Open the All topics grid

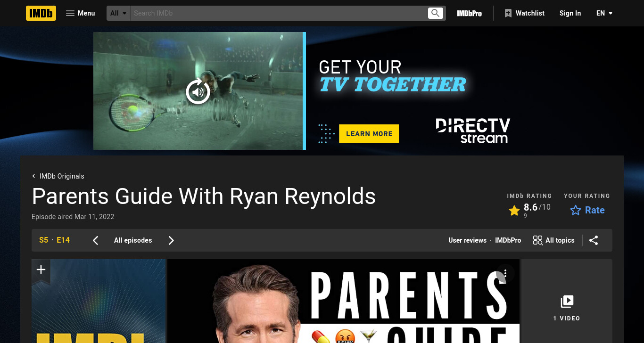(554, 240)
